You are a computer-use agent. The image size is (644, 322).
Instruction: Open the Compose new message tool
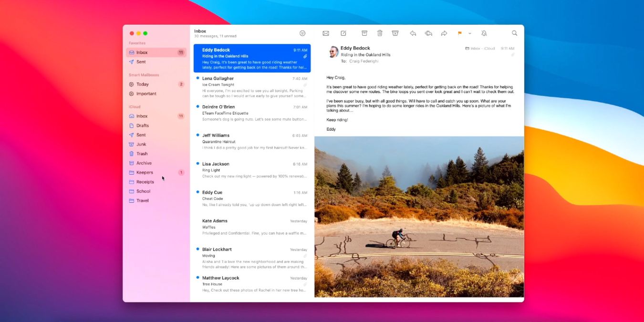[343, 33]
